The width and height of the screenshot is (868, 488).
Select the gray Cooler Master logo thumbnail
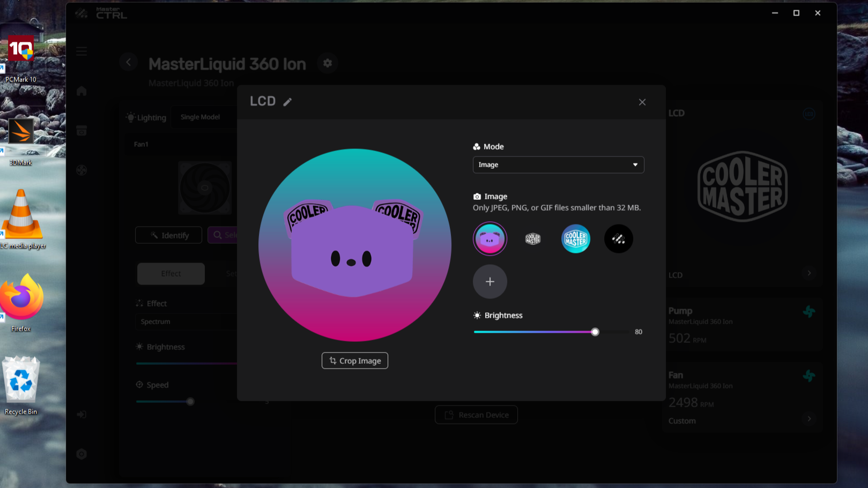[533, 239]
